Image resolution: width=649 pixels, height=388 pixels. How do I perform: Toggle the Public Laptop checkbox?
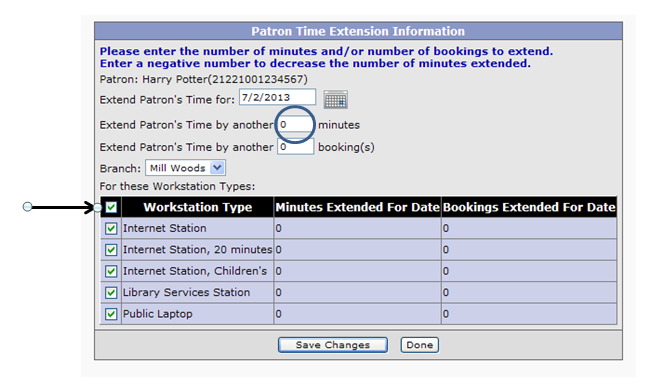(x=111, y=314)
